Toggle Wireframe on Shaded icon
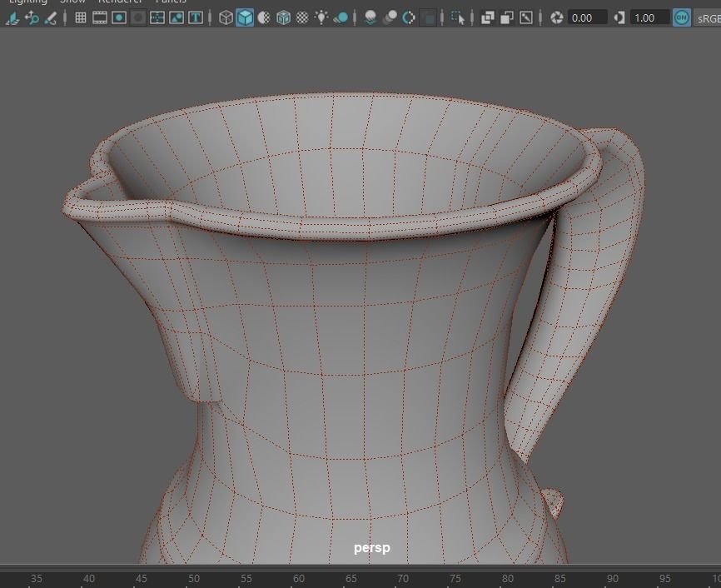This screenshot has width=721, height=588. 283,18
